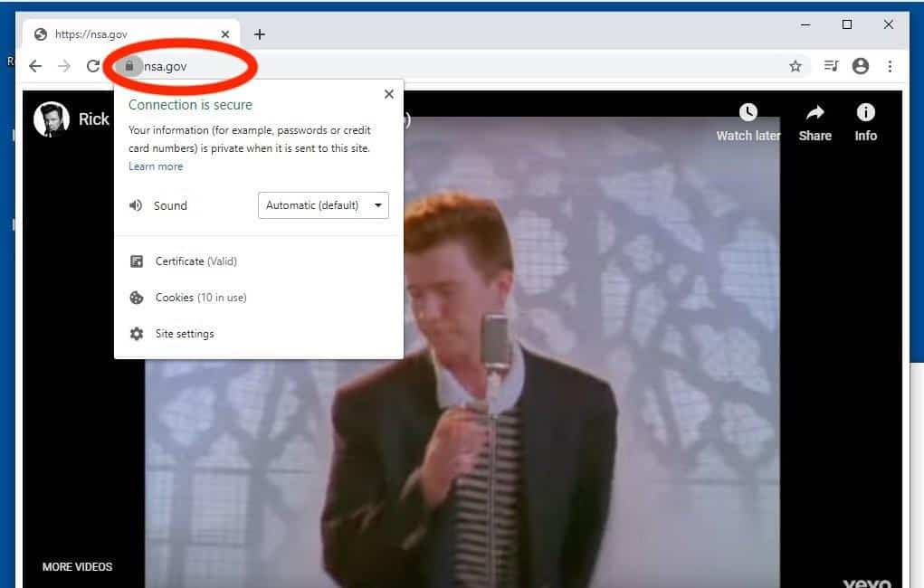
Task: Click the forward navigation arrow
Action: tap(64, 66)
